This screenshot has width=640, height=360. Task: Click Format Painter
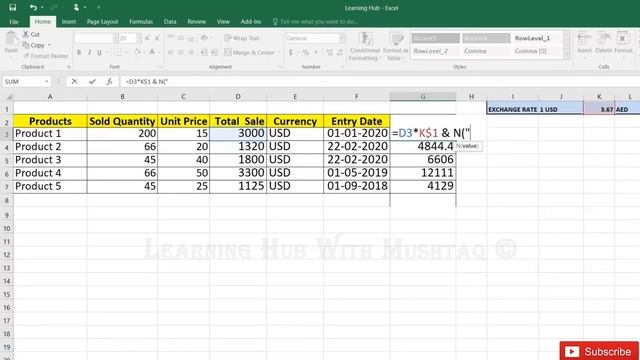coord(46,56)
